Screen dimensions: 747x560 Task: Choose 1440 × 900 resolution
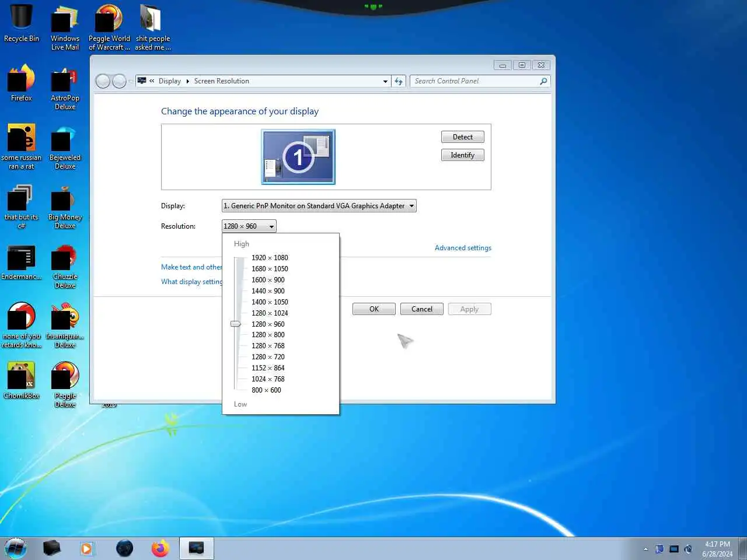click(x=268, y=291)
